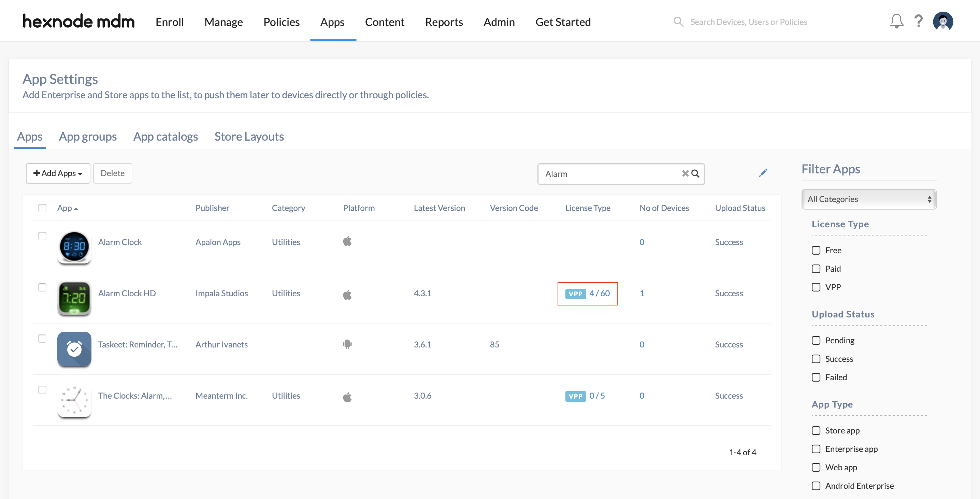Screen dimensions: 980x499
Task: Enable the VPP license filter
Action: click(816, 287)
